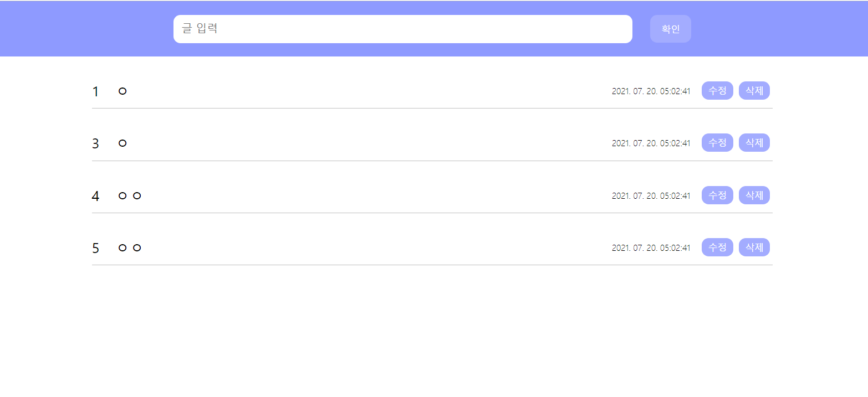
Task: Select the text content of post 3
Action: [122, 142]
